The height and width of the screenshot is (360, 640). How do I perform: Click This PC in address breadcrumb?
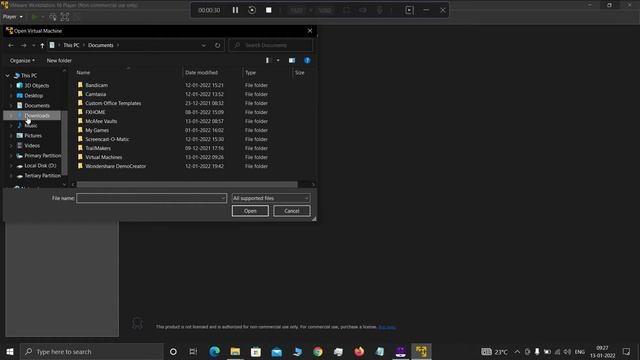pyautogui.click(x=71, y=45)
